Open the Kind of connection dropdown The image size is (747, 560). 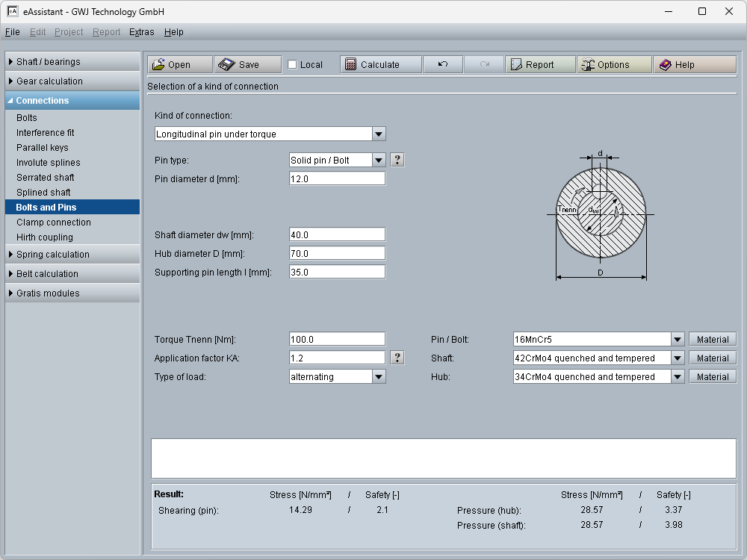379,134
